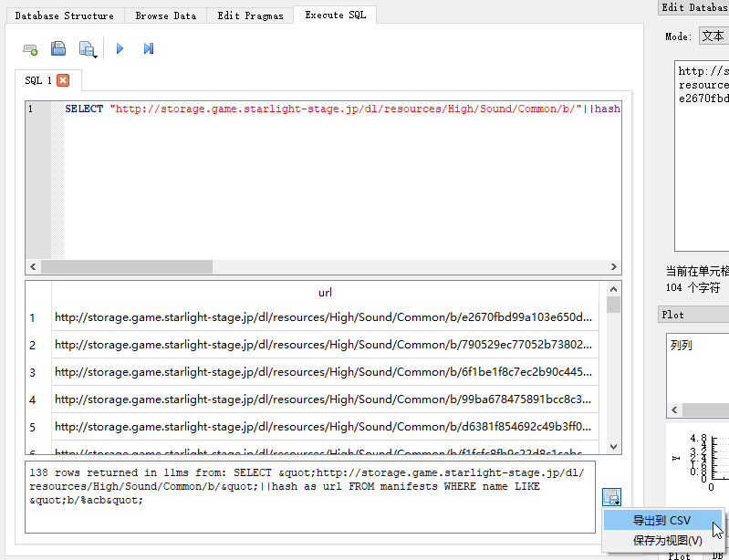
Task: Select result row 3 URL cell
Action: pos(323,372)
